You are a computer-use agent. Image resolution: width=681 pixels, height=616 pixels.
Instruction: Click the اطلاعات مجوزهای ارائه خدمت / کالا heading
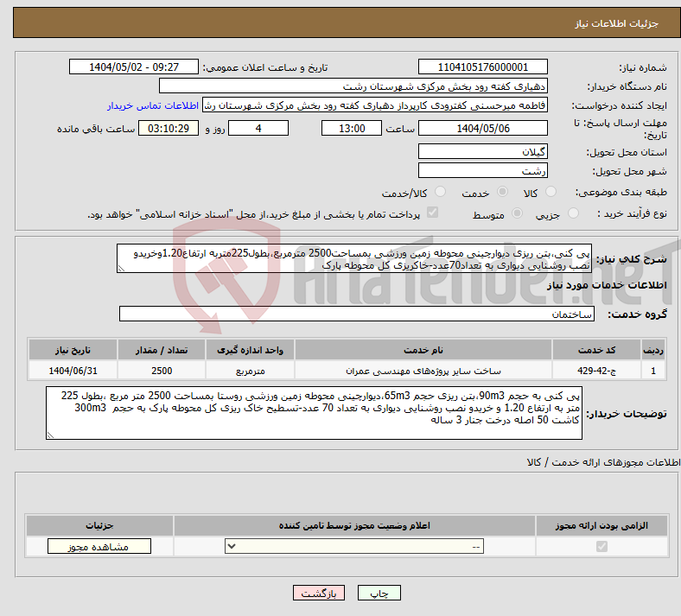click(603, 462)
